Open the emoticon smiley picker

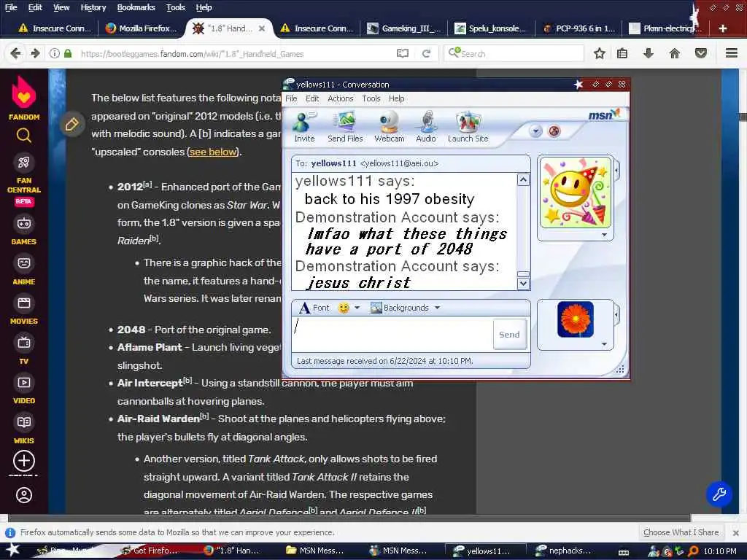tap(344, 308)
